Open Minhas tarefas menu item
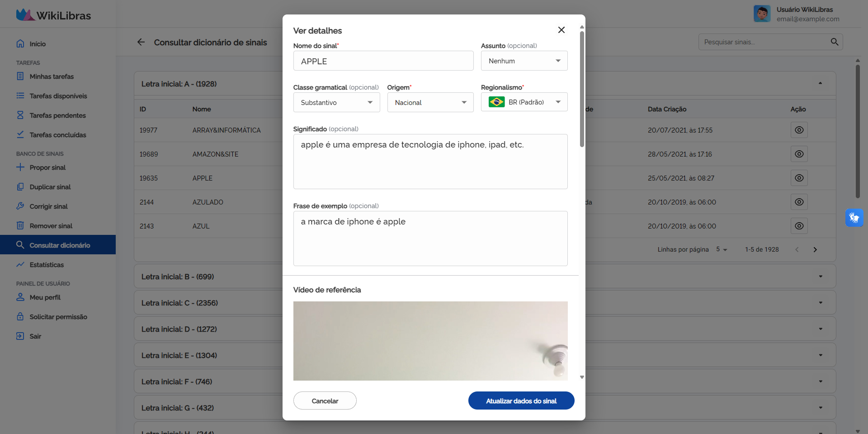Screen dimensions: 868x434 tap(58, 76)
